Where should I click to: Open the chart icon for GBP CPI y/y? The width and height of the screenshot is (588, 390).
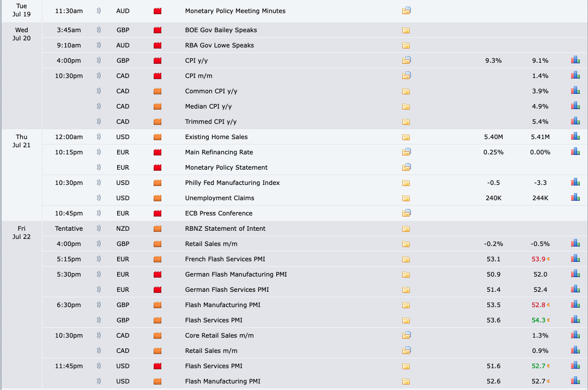tap(575, 61)
